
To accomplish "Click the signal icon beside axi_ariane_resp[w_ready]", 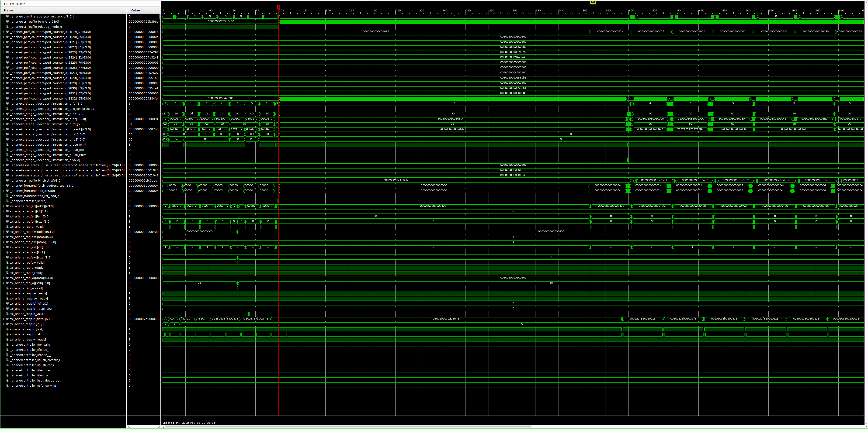I will click(7, 339).
